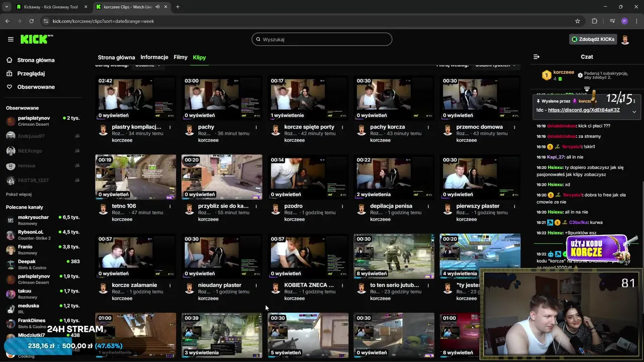Click the browser reload button

pyautogui.click(x=31, y=21)
